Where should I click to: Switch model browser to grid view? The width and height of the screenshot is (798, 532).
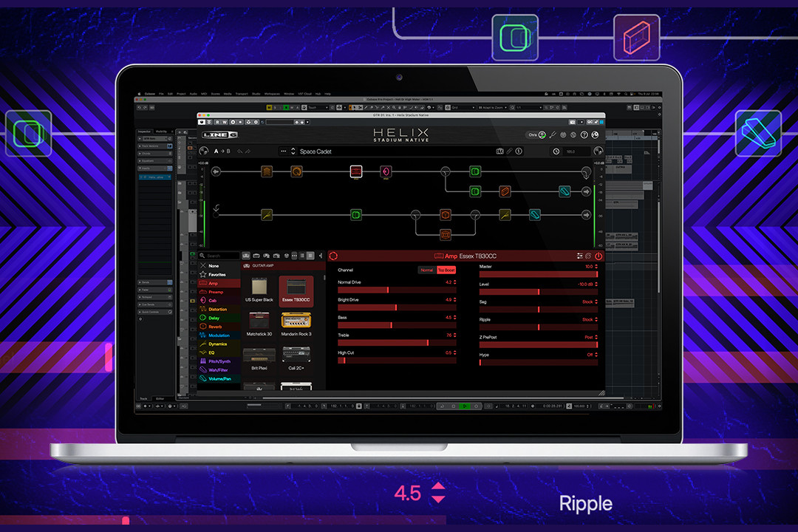coord(310,256)
